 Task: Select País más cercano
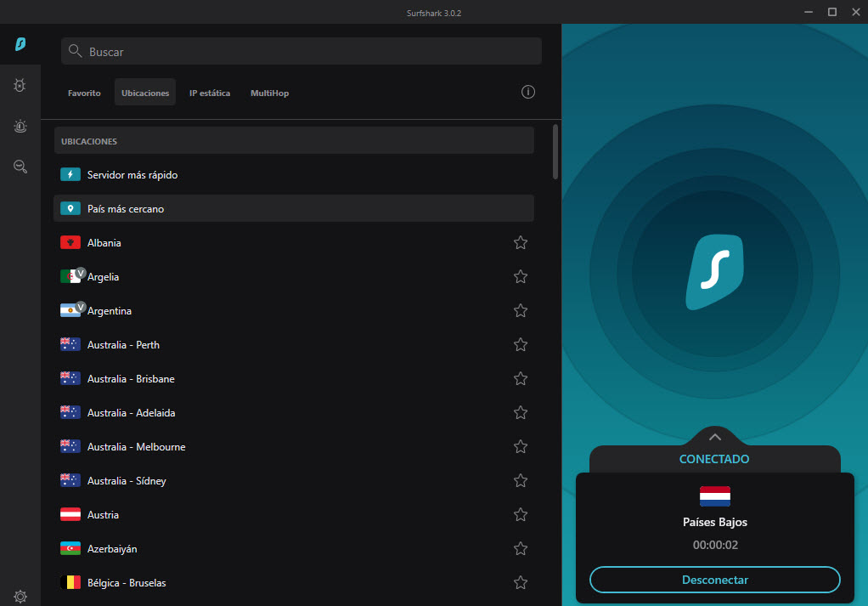click(x=294, y=208)
